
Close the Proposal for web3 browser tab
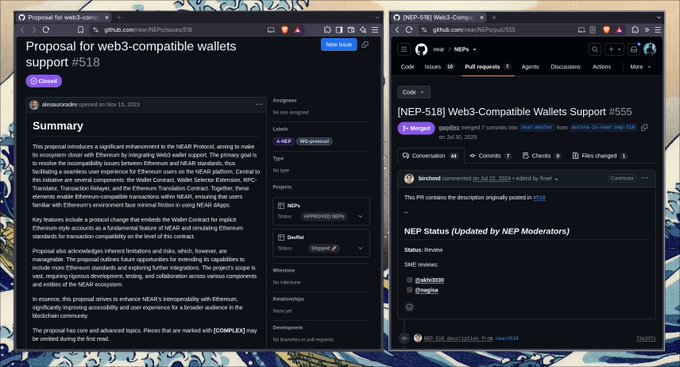click(x=107, y=17)
